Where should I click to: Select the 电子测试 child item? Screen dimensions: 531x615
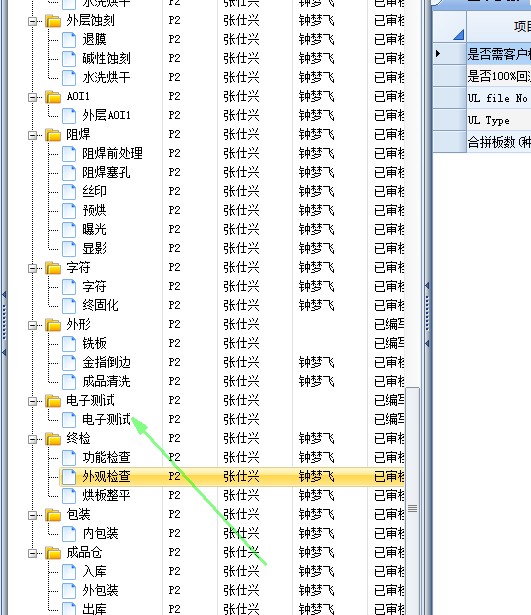click(x=106, y=420)
